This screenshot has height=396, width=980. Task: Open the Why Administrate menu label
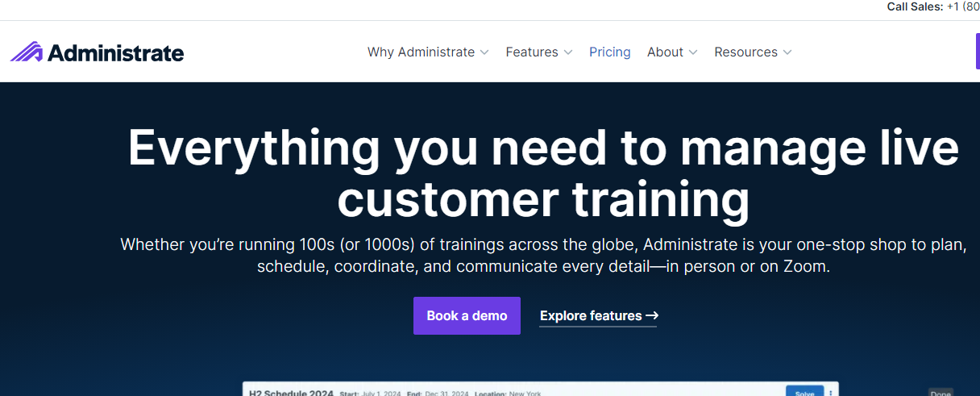[421, 52]
